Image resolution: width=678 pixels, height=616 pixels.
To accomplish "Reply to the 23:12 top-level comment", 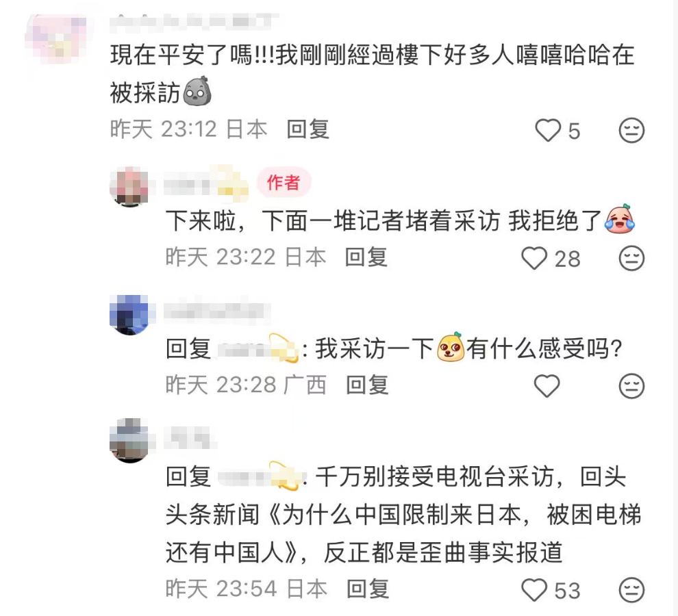I will pyautogui.click(x=308, y=129).
